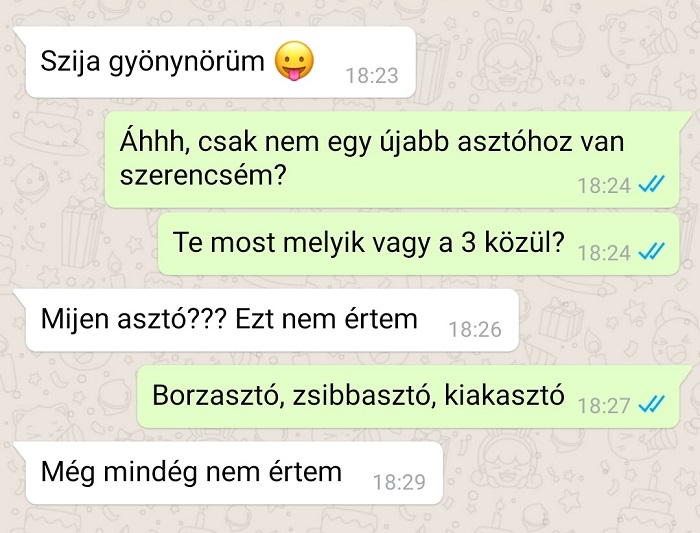Select the 'Mijen asztó??? Ezt nem értem' message

267,320
